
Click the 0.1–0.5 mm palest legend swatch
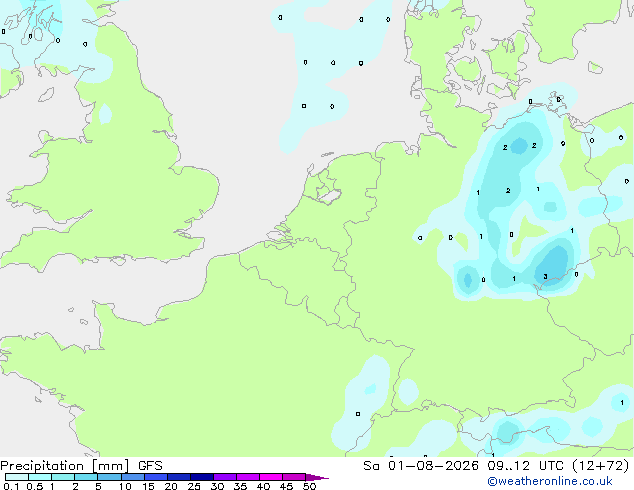coord(17,477)
